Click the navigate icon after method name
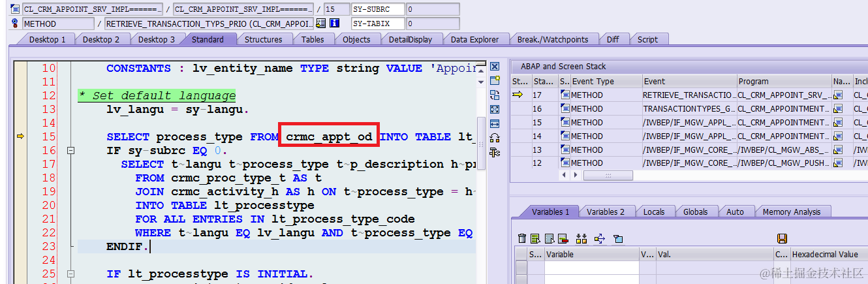The image size is (868, 284). pos(320,24)
